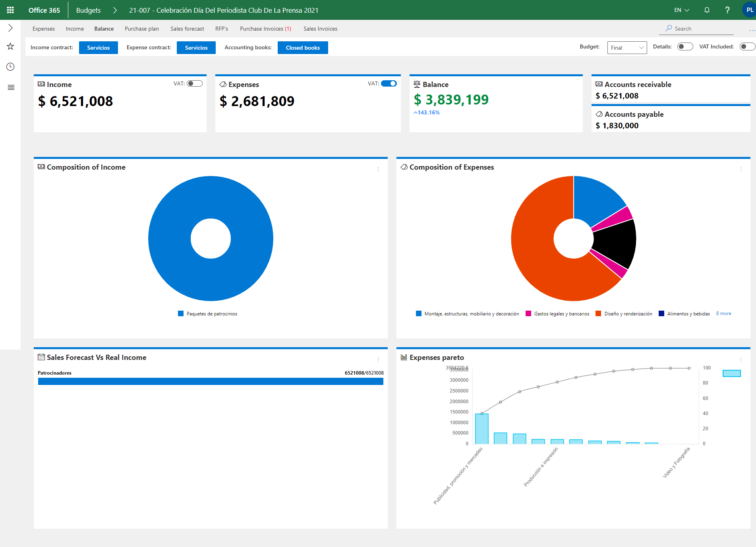Click the Closed books button
This screenshot has width=756, height=547.
pyautogui.click(x=303, y=48)
